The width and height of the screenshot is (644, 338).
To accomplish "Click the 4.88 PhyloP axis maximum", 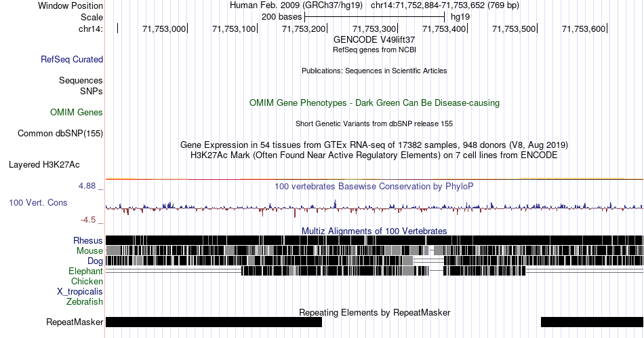I will pyautogui.click(x=87, y=186).
